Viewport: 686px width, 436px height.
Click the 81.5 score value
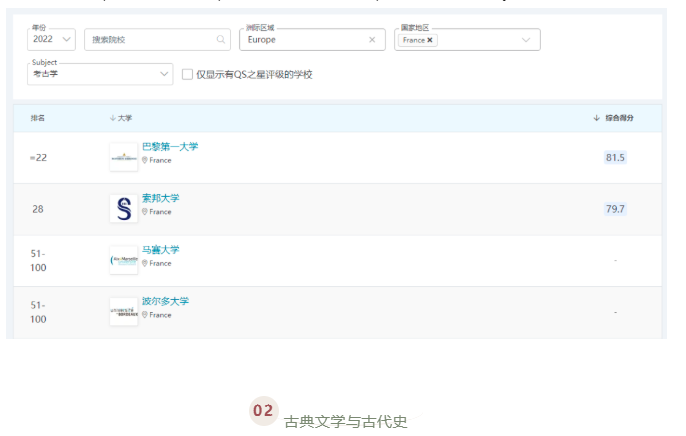pyautogui.click(x=615, y=157)
